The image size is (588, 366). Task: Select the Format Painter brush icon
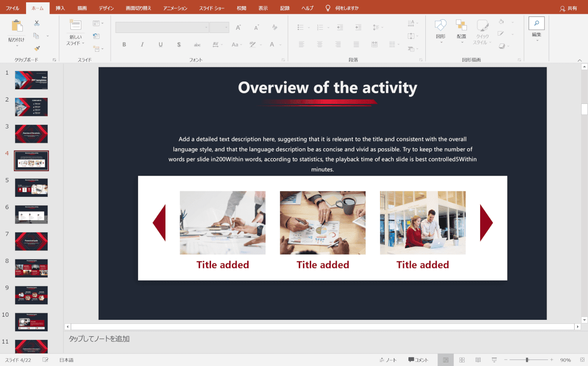point(37,48)
